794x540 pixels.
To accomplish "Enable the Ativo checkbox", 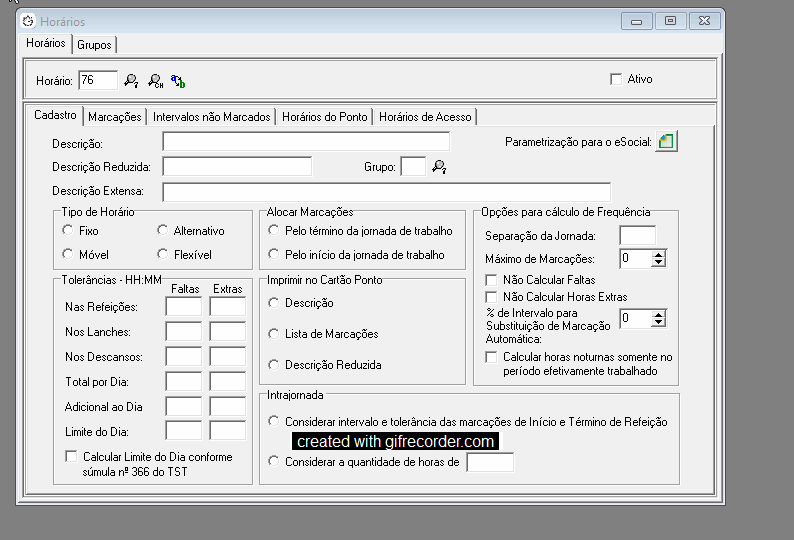I will [x=616, y=79].
